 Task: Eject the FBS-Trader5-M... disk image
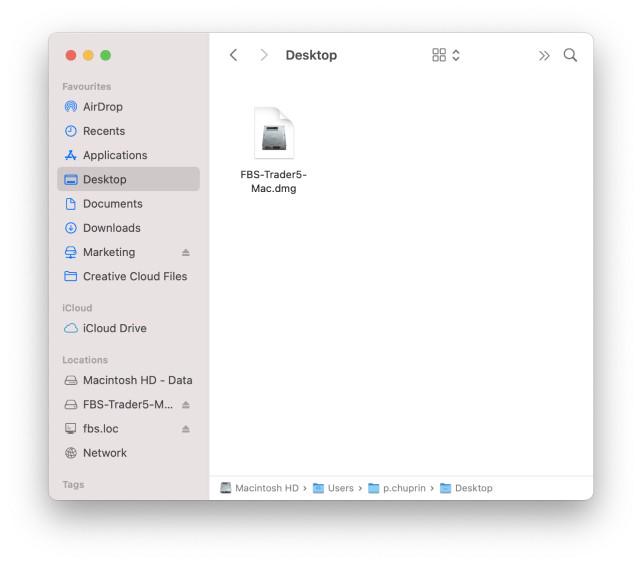(186, 405)
